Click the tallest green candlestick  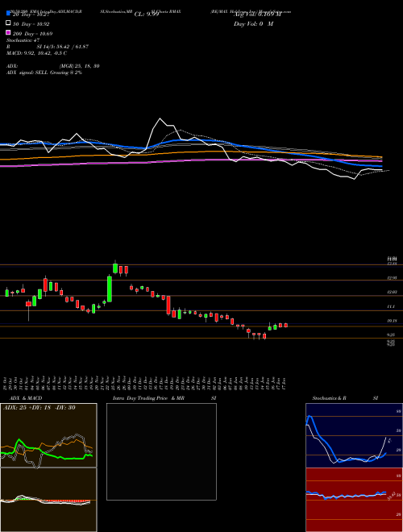[110, 289]
